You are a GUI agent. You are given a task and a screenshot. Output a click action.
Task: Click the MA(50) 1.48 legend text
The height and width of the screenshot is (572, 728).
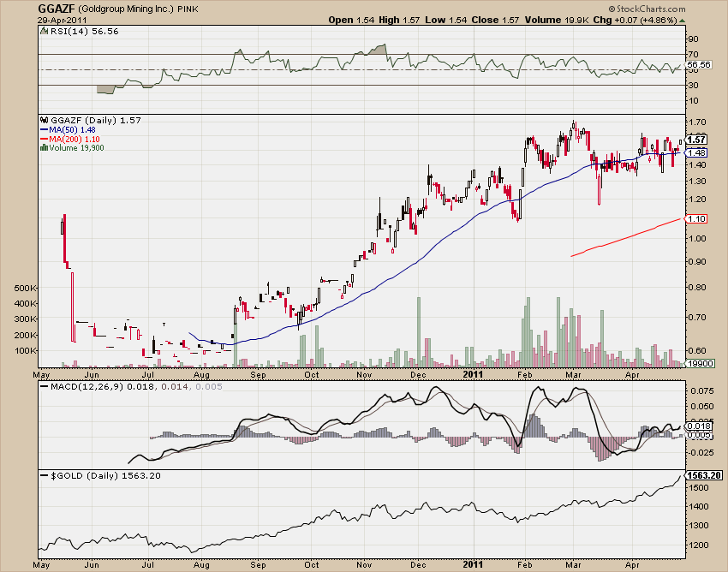click(x=73, y=130)
